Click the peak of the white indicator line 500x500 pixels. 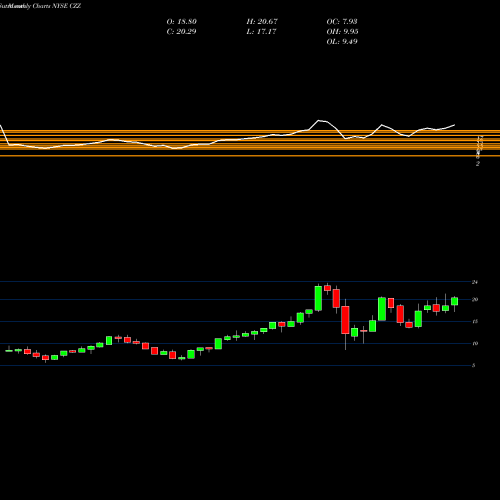[319, 120]
